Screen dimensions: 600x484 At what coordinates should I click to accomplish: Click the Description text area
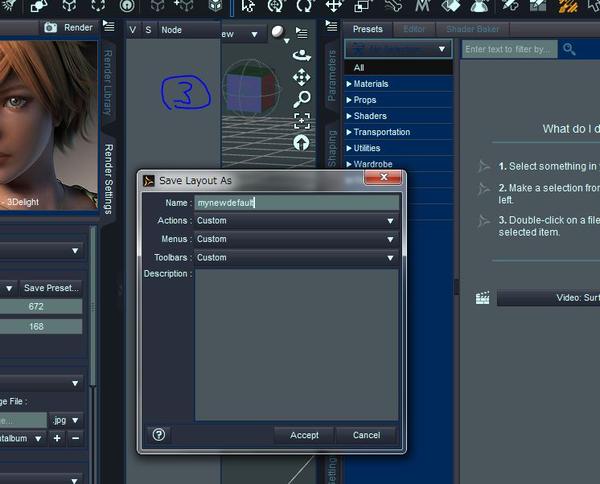click(x=297, y=345)
